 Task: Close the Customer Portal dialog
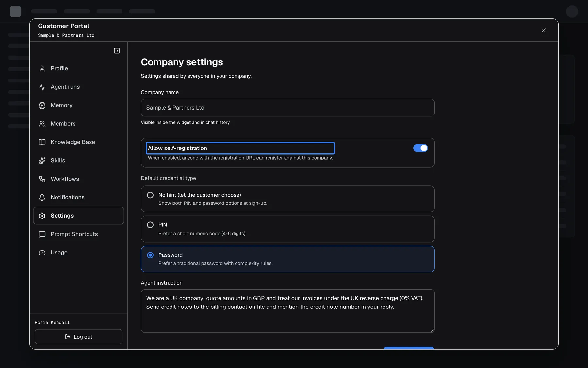[x=543, y=30]
